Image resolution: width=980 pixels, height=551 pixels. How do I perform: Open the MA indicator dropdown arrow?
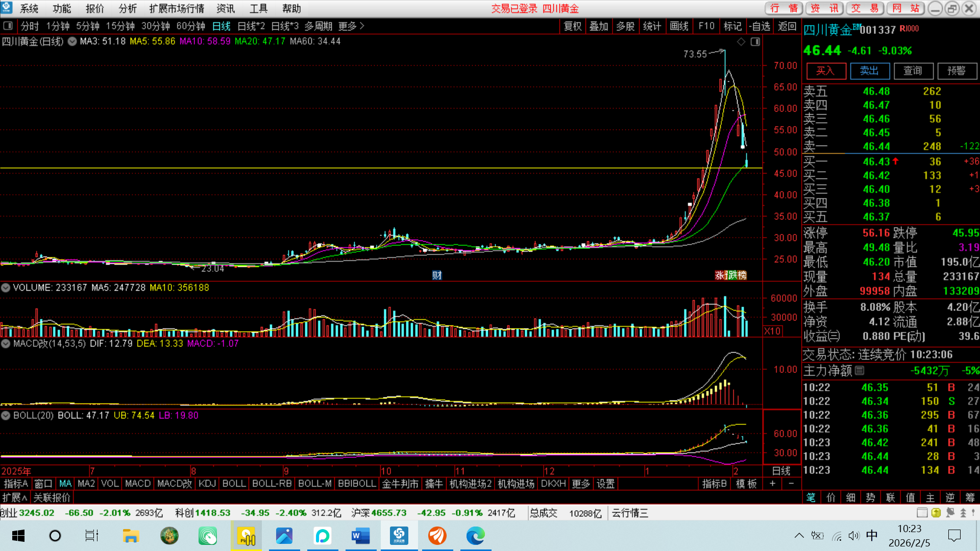pos(72,41)
